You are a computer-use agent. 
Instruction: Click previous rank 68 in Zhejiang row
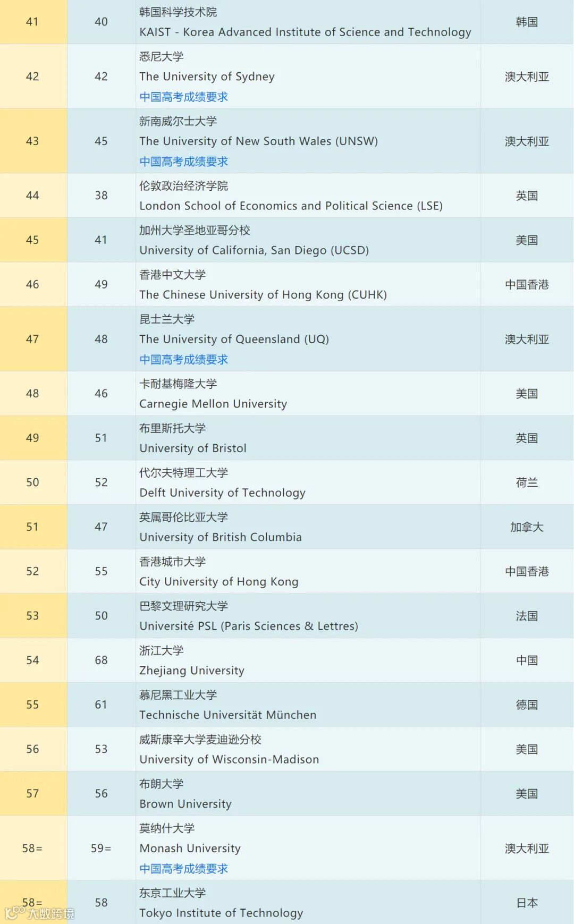coord(101,660)
